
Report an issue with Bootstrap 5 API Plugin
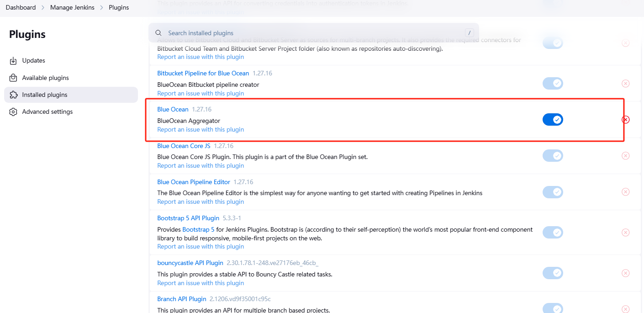coord(201,246)
